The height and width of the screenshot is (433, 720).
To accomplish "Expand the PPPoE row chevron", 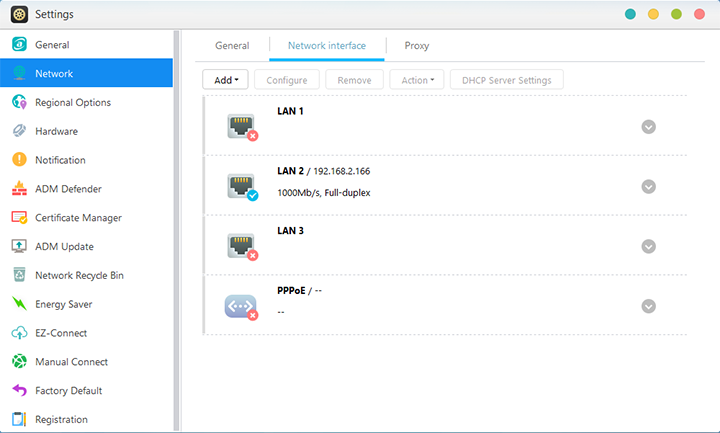I will click(x=648, y=307).
